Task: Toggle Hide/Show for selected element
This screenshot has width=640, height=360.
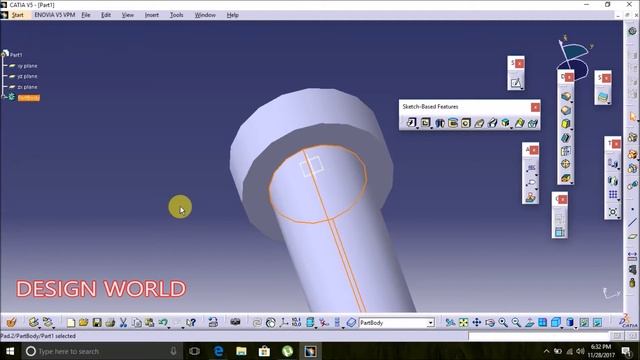Action: pos(584,322)
